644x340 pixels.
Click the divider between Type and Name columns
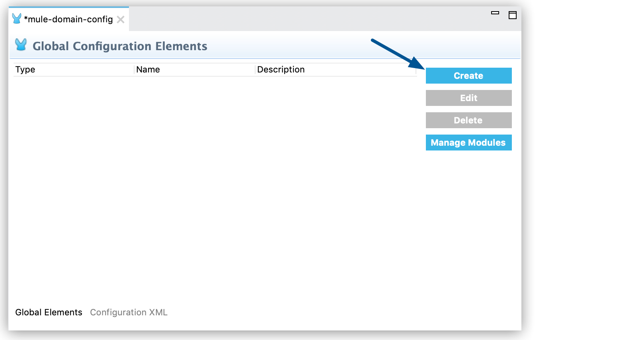click(x=134, y=70)
